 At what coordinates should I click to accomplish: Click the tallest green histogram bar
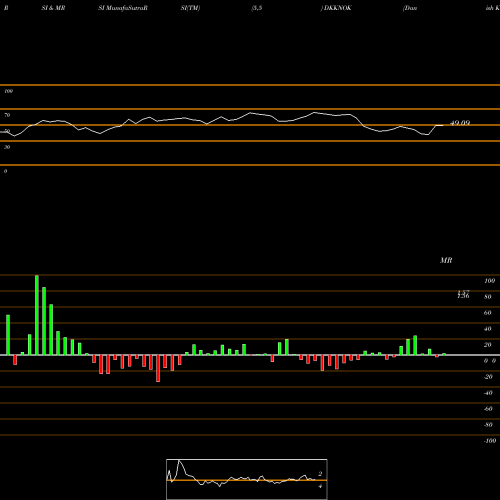click(x=37, y=315)
